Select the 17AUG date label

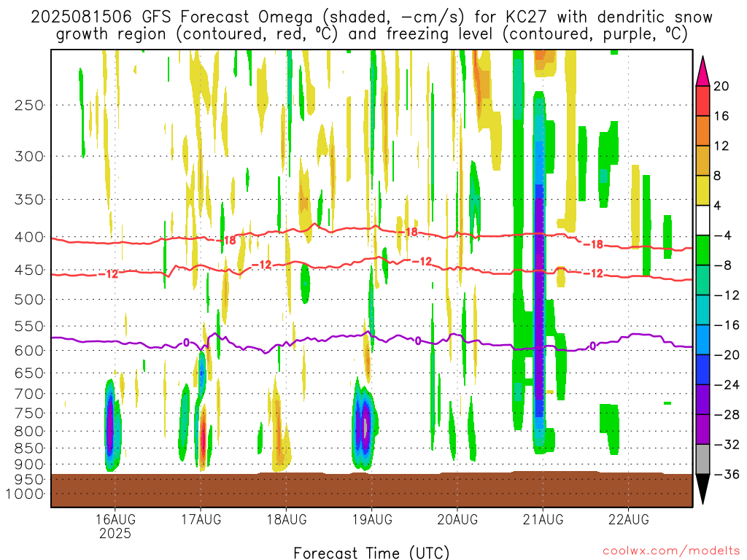[201, 519]
